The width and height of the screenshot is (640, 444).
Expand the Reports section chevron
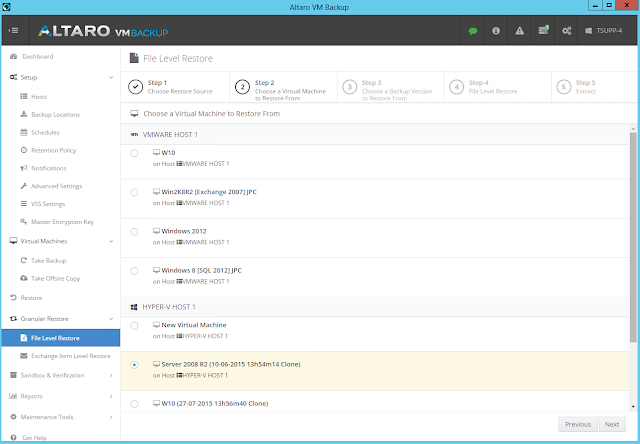coord(111,396)
